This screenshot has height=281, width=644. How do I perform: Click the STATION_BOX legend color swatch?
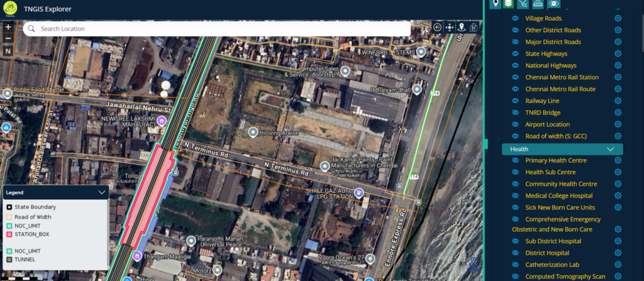pyautogui.click(x=9, y=234)
